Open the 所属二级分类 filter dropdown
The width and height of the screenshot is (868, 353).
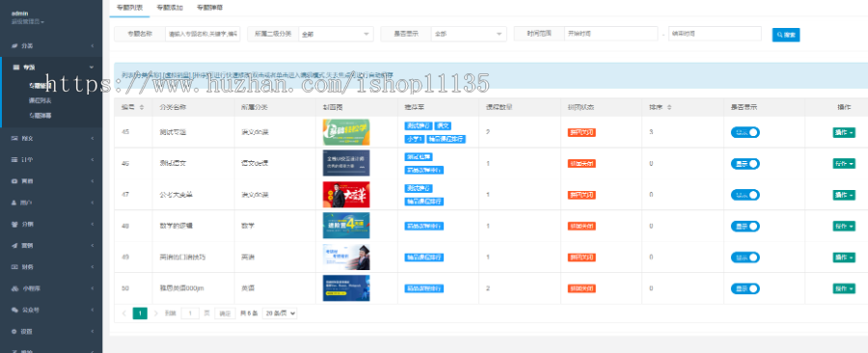coord(336,35)
